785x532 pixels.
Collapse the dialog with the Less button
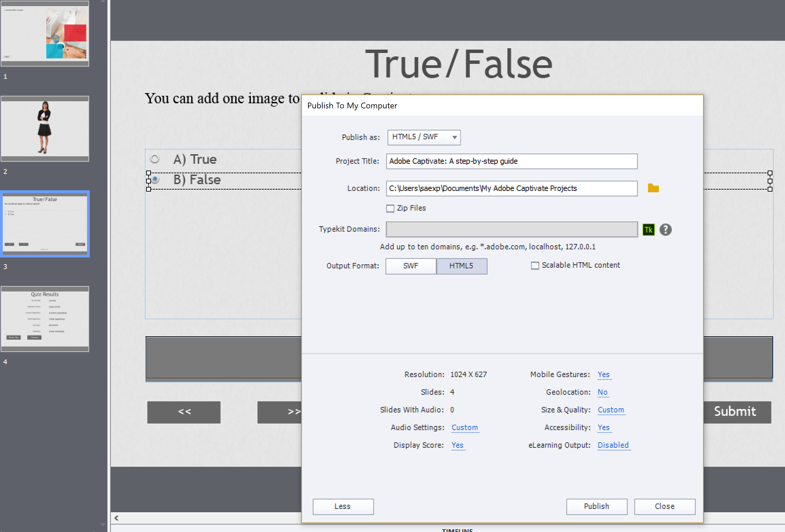pos(343,507)
